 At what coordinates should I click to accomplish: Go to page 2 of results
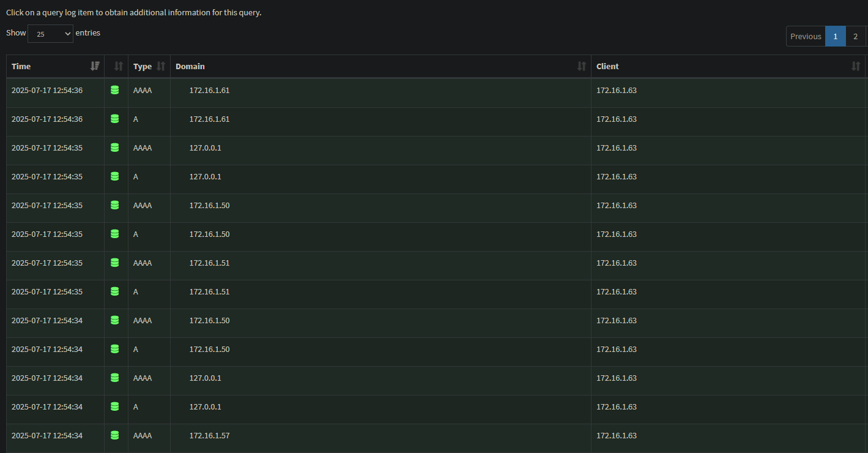[x=856, y=36]
